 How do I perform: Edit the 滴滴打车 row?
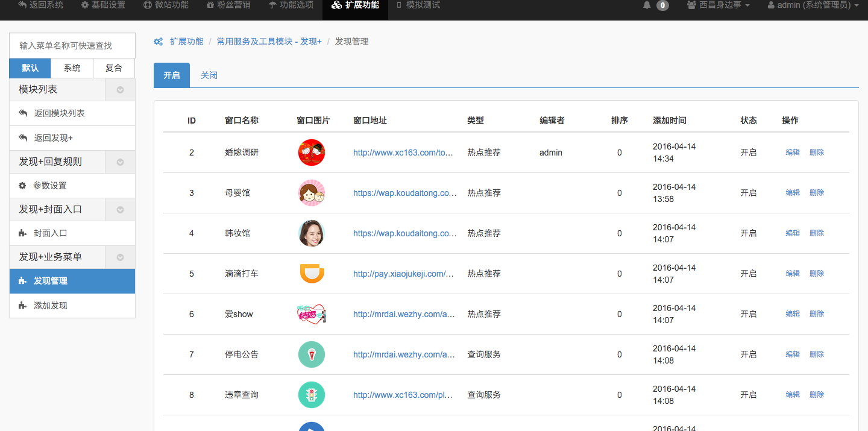point(793,274)
